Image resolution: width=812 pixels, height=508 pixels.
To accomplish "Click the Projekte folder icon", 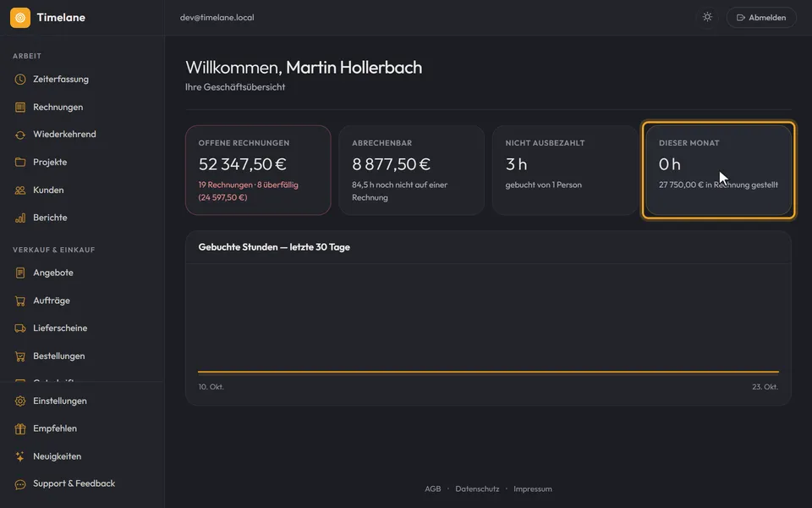I will [x=20, y=163].
